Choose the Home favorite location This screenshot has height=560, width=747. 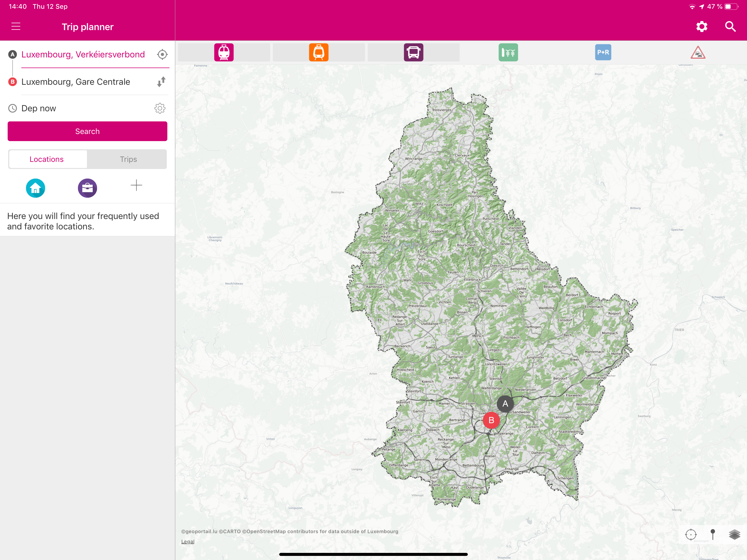click(36, 188)
